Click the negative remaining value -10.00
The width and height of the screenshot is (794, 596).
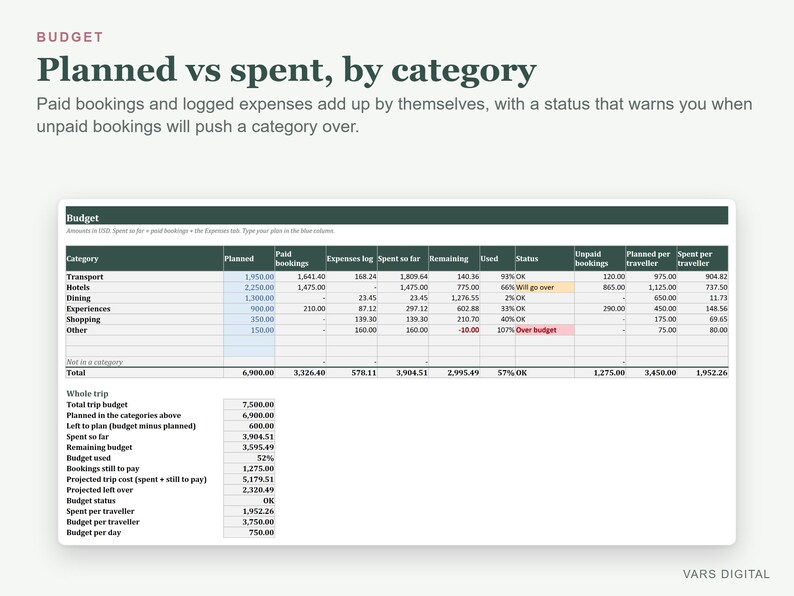point(454,330)
